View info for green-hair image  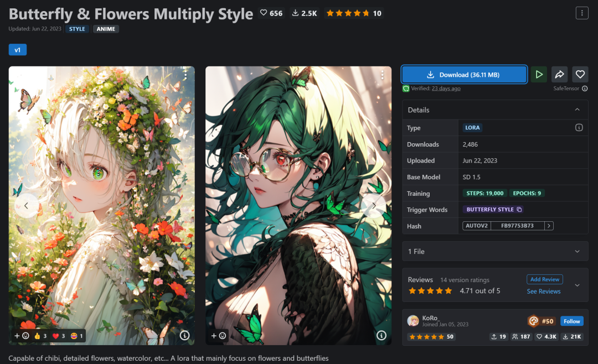pyautogui.click(x=382, y=335)
